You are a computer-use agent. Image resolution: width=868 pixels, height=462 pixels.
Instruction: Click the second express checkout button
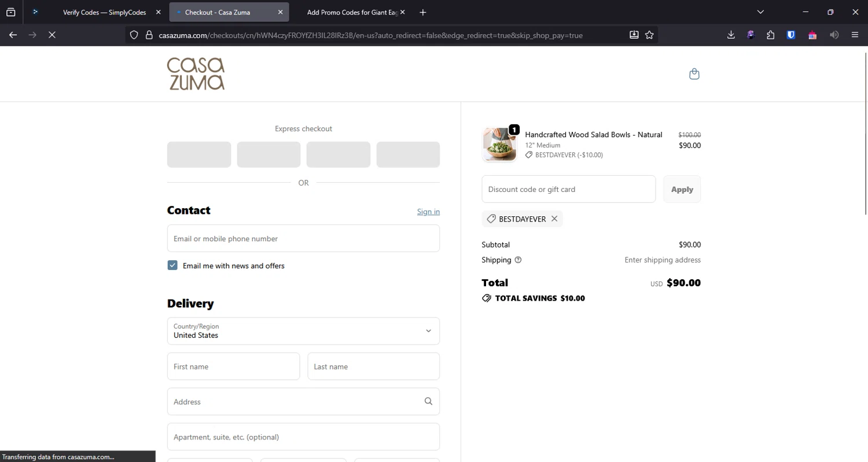click(269, 154)
